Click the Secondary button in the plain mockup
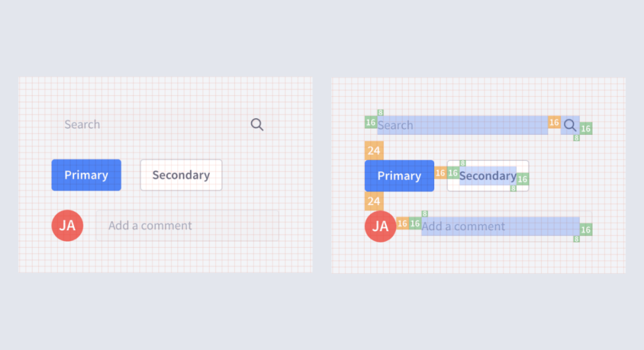The height and width of the screenshot is (350, 644). click(181, 175)
